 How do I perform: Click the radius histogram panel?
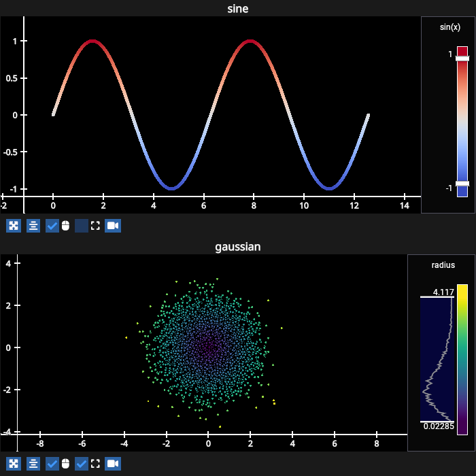437,360
